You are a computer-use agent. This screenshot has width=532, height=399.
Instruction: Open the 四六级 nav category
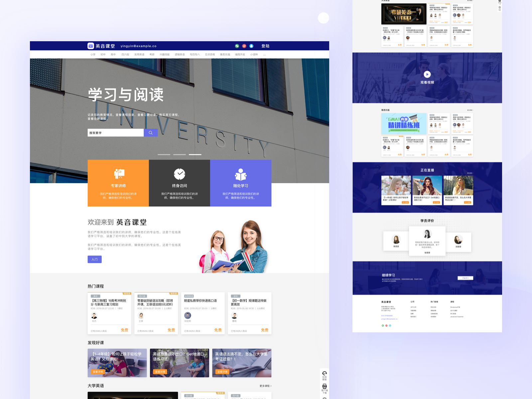(x=125, y=55)
